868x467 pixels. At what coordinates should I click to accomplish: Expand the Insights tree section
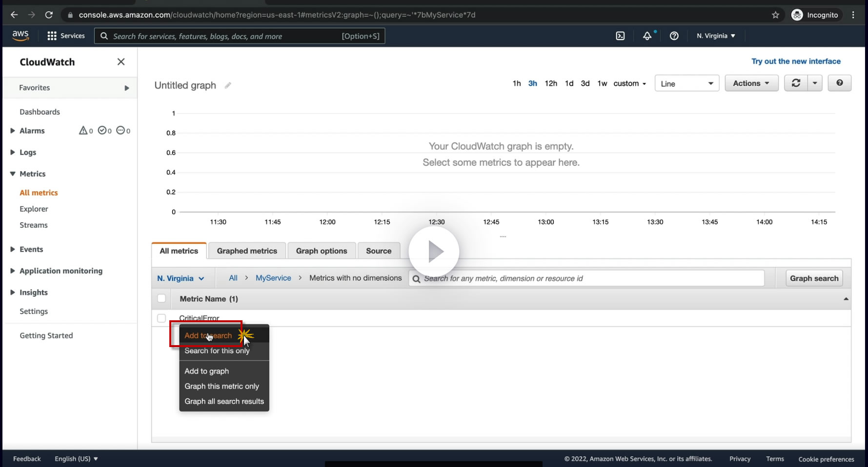[x=13, y=292]
